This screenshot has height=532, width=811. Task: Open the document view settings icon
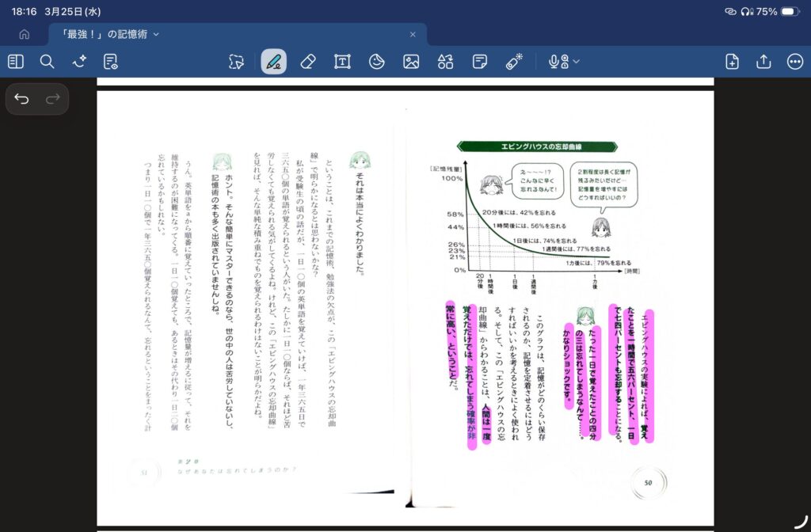coord(110,62)
